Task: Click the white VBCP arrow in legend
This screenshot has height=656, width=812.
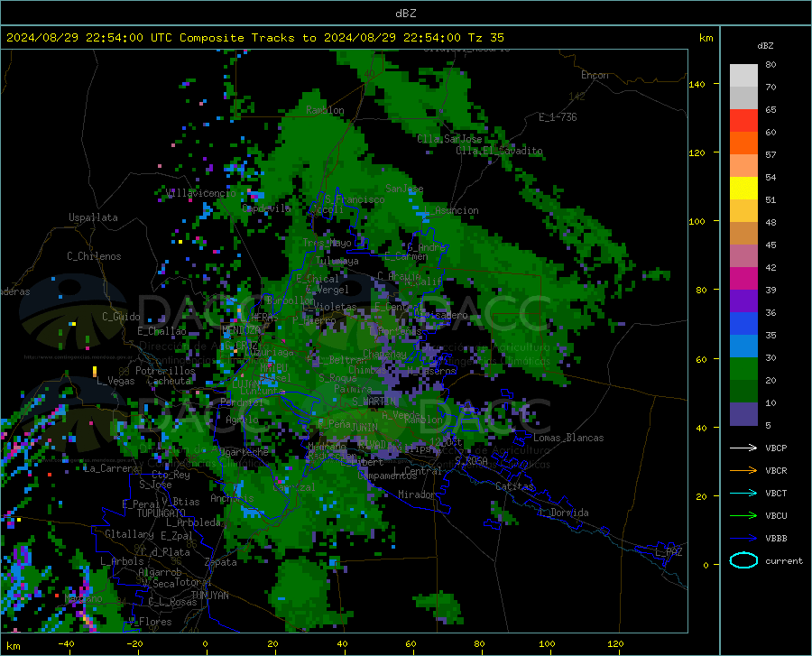Action: [743, 448]
